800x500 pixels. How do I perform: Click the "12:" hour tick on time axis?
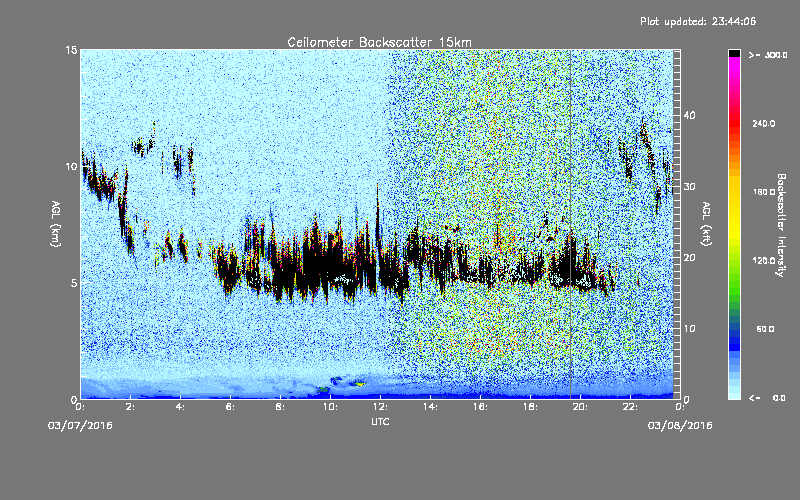380,407
